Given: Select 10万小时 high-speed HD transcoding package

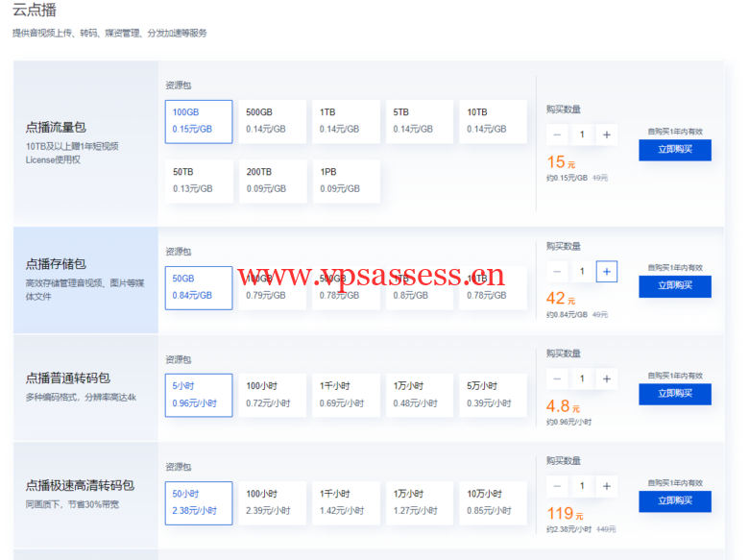Looking at the screenshot, I should point(491,502).
